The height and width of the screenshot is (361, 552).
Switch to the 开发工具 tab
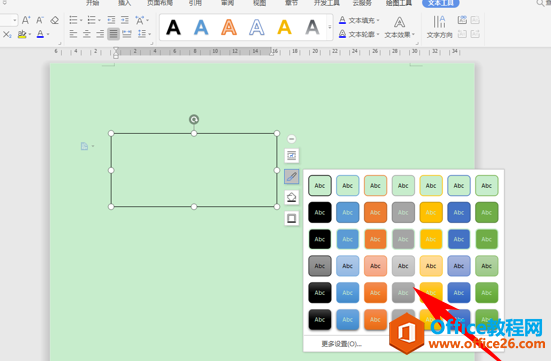(x=327, y=3)
